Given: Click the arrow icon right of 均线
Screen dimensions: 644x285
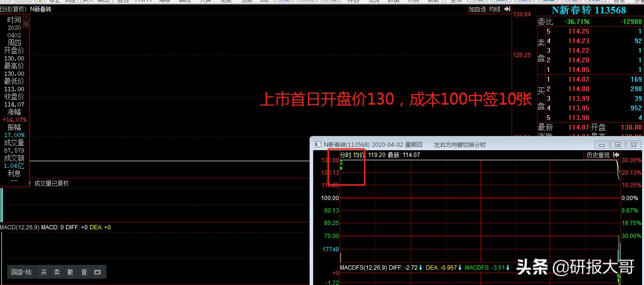Looking at the screenshot, I should coord(507,9).
